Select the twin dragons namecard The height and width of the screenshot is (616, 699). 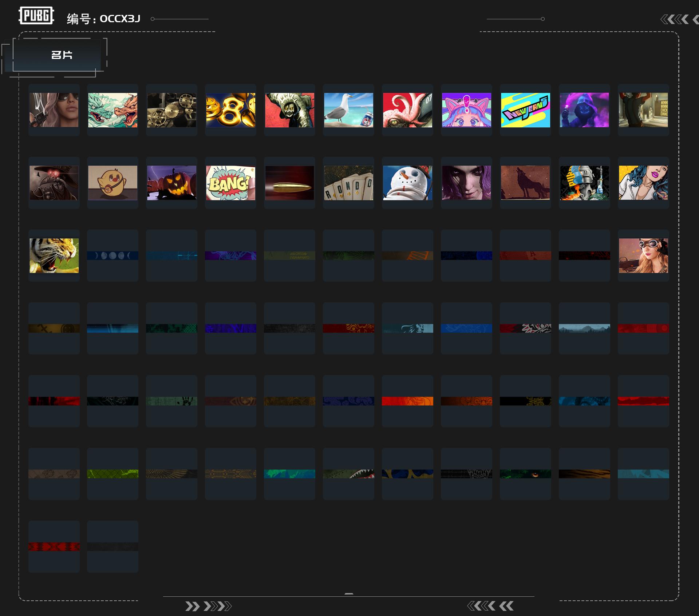pos(112,110)
